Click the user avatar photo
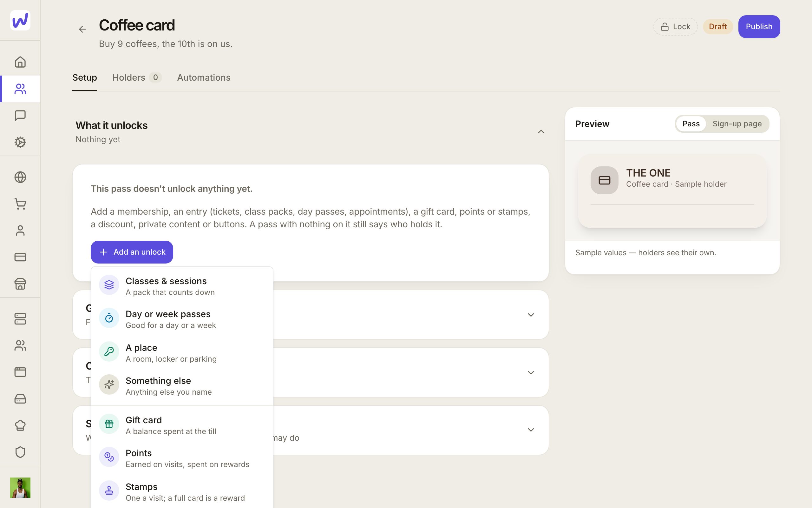This screenshot has height=508, width=812. pyautogui.click(x=20, y=487)
